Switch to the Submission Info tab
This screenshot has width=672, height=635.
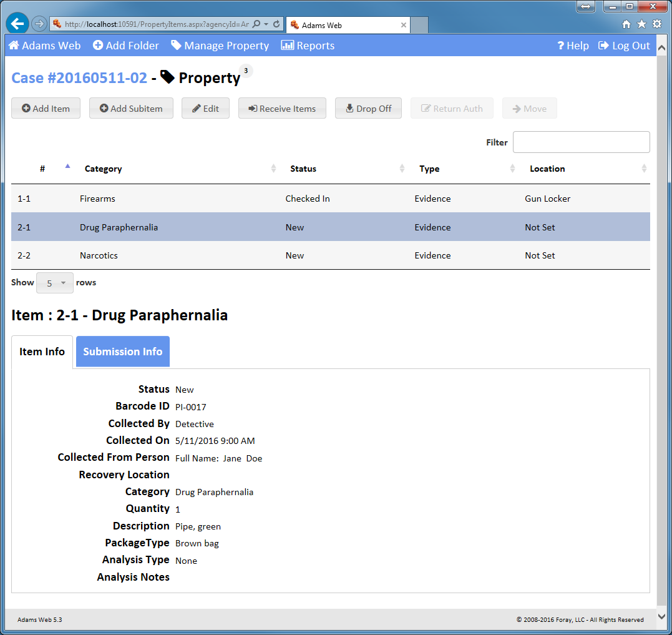[x=123, y=352]
